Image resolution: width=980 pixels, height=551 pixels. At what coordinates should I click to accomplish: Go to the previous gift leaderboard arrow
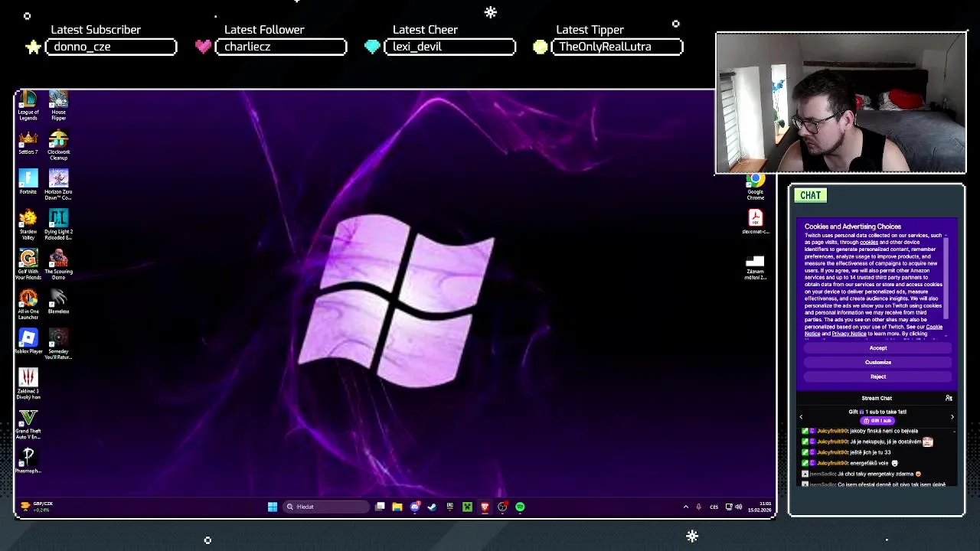pyautogui.click(x=801, y=417)
